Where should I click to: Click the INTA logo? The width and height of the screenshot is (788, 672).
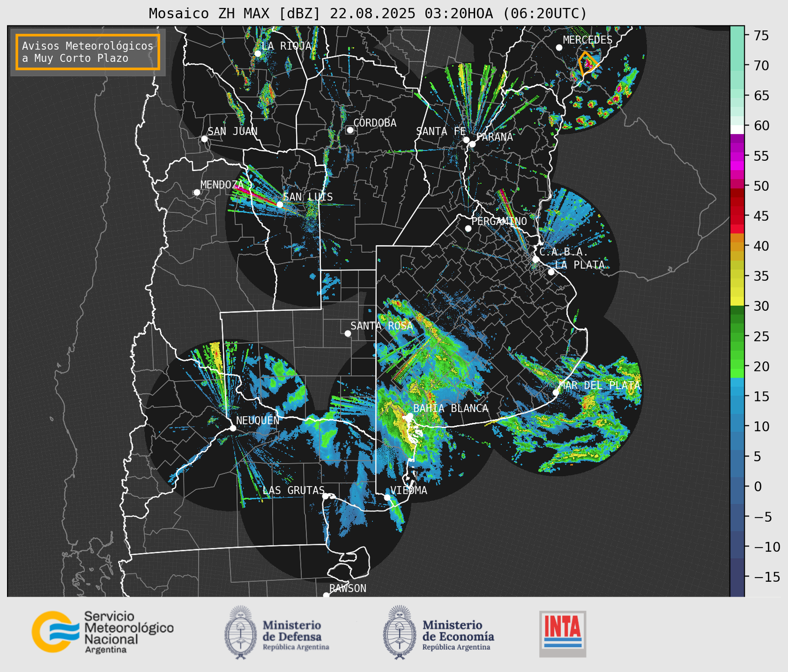point(563,634)
